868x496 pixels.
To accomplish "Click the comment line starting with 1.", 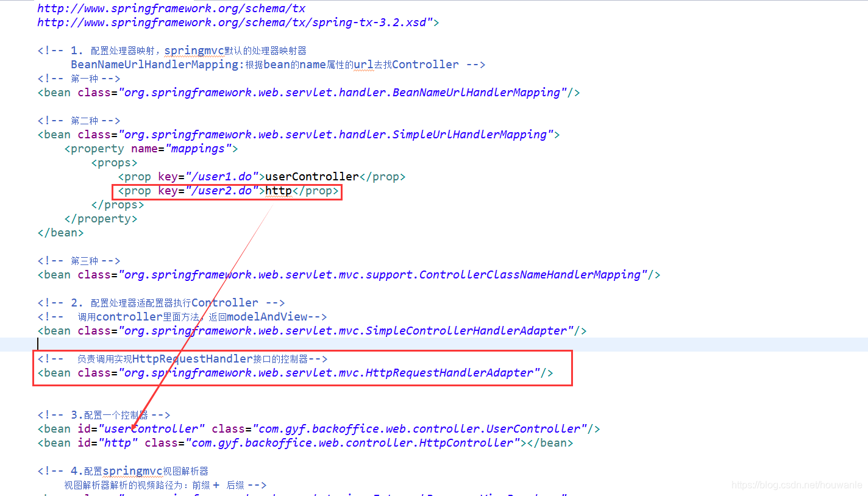I will coord(172,51).
